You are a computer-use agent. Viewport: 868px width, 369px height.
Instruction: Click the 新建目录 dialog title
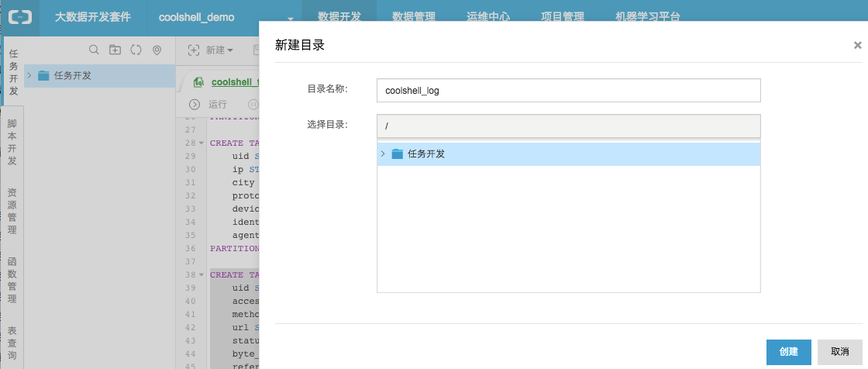click(x=299, y=46)
